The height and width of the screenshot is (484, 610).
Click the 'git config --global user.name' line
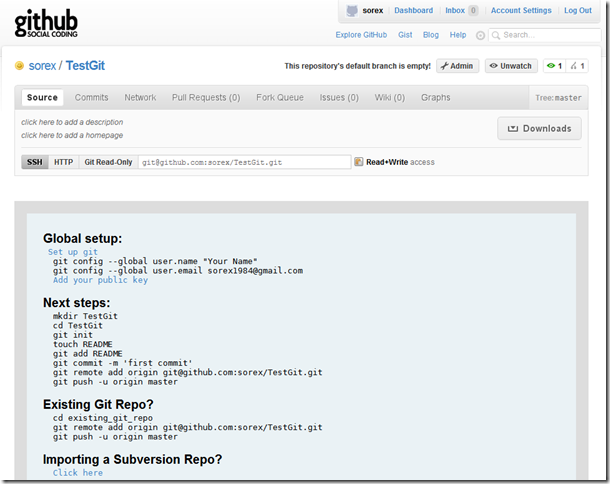click(x=155, y=261)
